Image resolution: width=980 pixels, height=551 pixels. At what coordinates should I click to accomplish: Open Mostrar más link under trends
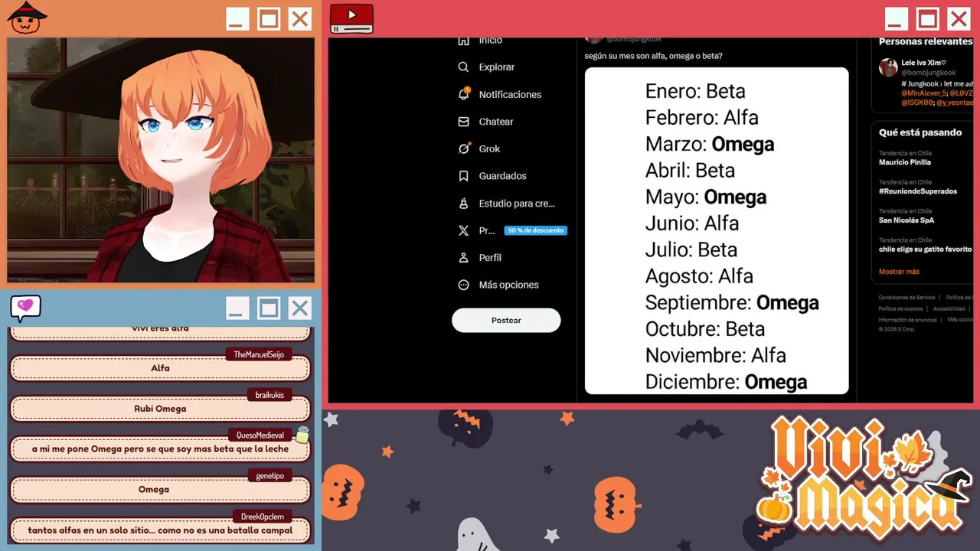899,272
